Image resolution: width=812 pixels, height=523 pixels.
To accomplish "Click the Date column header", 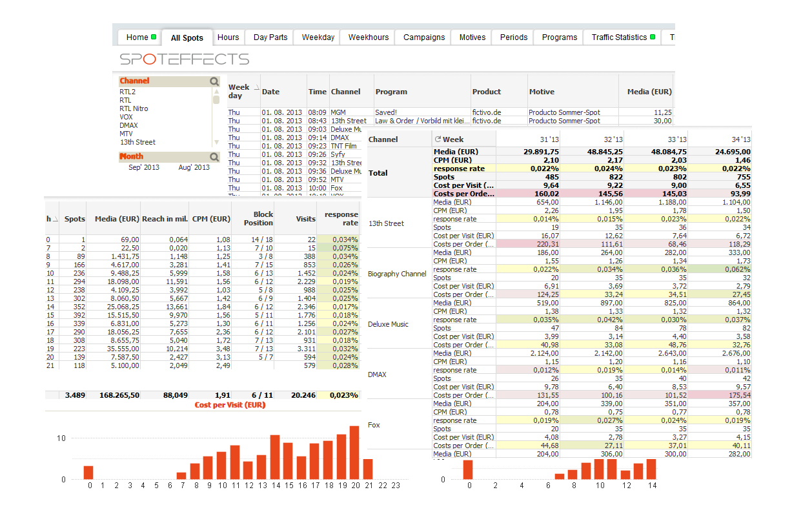I will coord(283,92).
